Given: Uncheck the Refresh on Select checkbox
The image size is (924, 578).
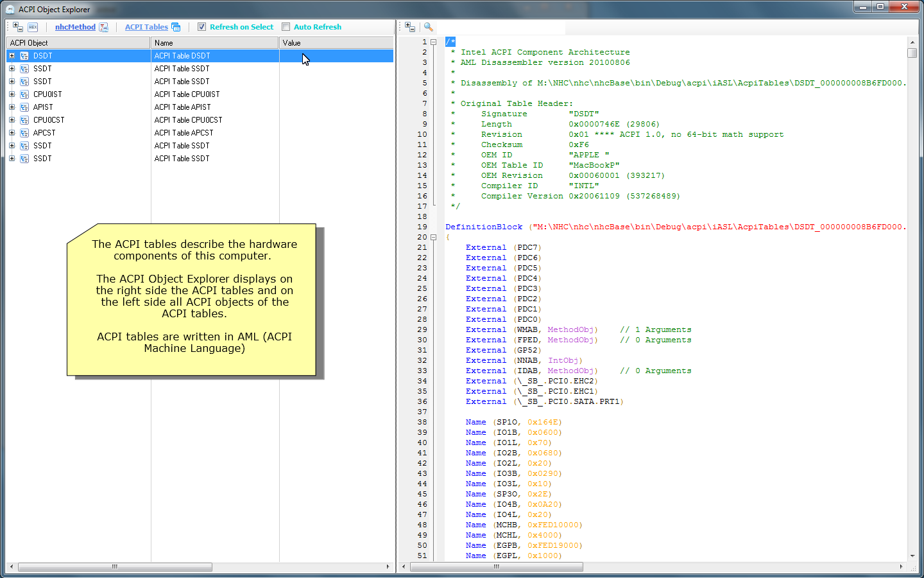Looking at the screenshot, I should point(202,27).
